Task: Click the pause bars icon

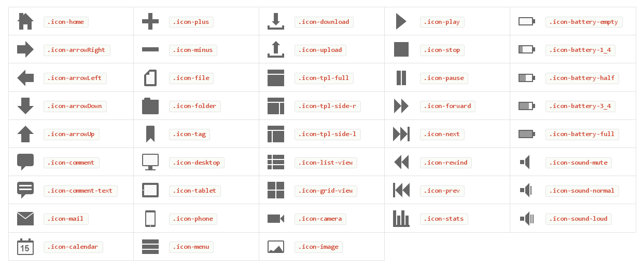Action: pyautogui.click(x=401, y=78)
